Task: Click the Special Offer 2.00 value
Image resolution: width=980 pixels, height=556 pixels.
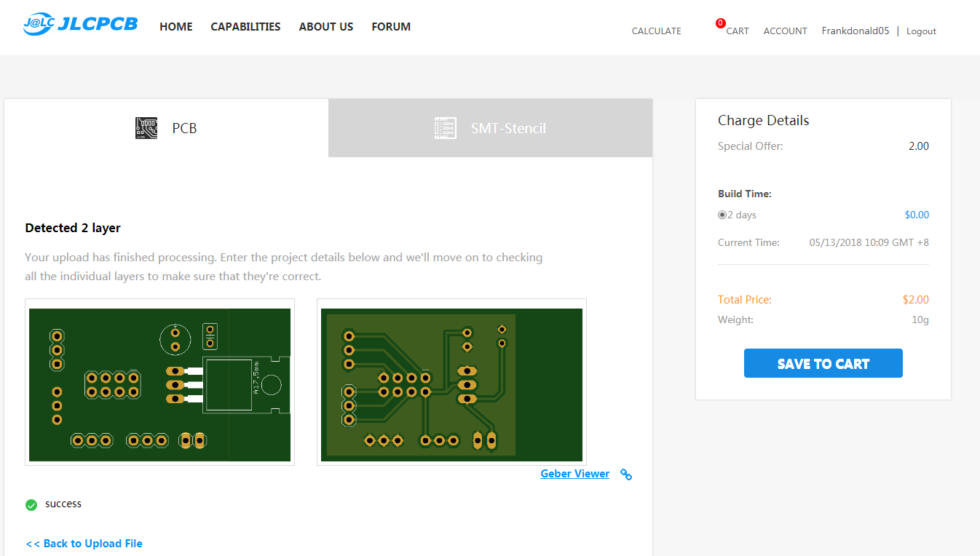Action: tap(919, 146)
